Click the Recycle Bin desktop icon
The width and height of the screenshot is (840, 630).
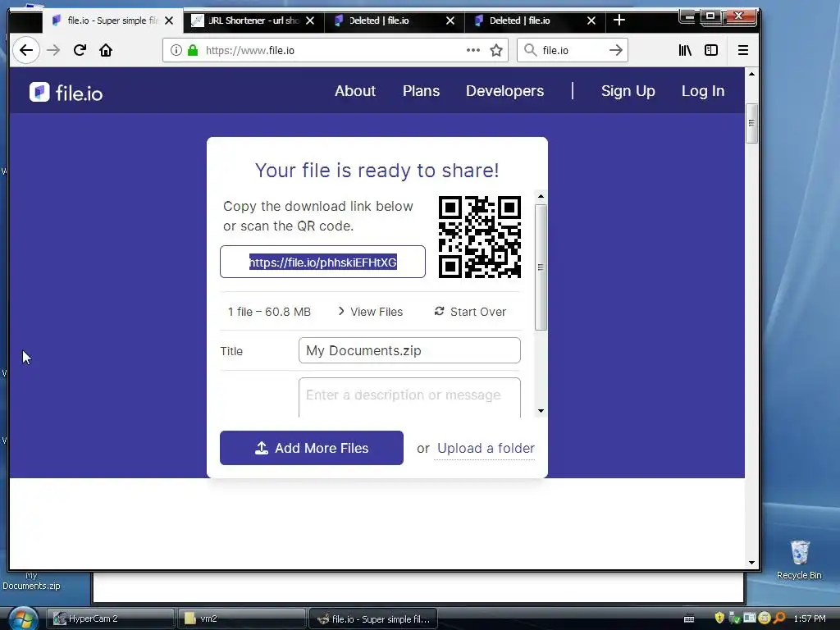coord(799,559)
